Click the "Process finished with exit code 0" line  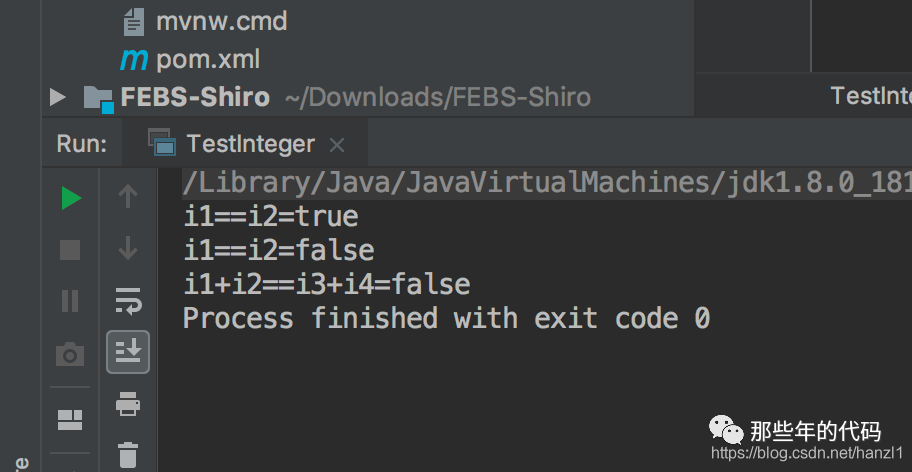point(447,319)
